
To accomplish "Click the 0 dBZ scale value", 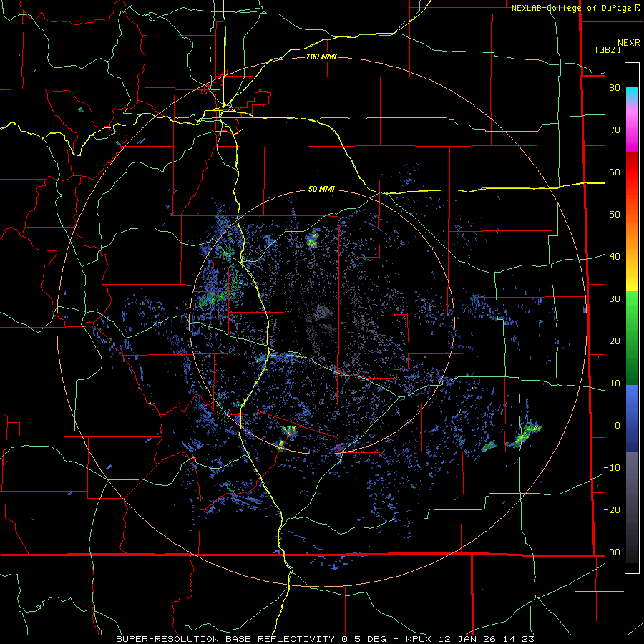I will point(618,426).
